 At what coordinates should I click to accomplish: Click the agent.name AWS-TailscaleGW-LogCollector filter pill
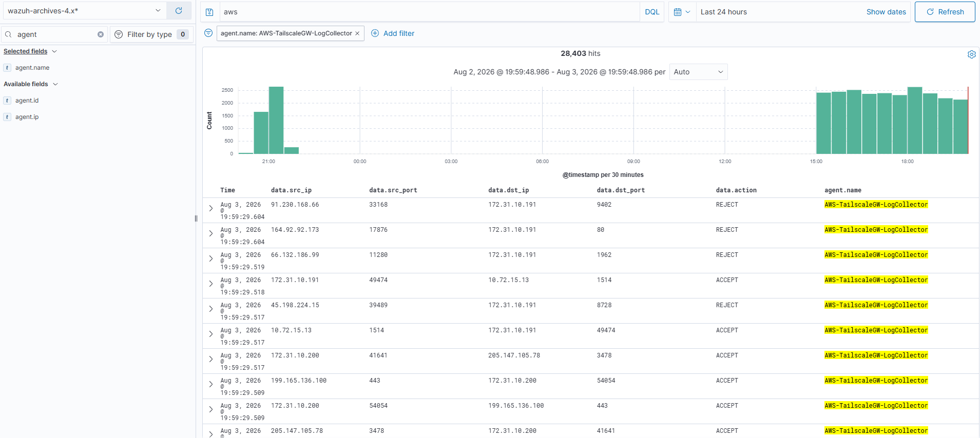(286, 33)
